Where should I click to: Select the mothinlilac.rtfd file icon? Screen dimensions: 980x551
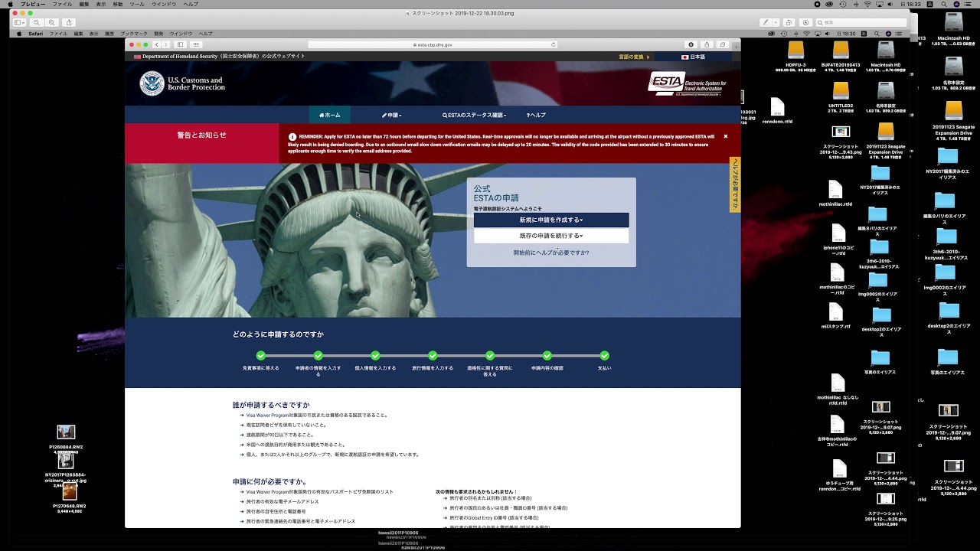(x=835, y=190)
